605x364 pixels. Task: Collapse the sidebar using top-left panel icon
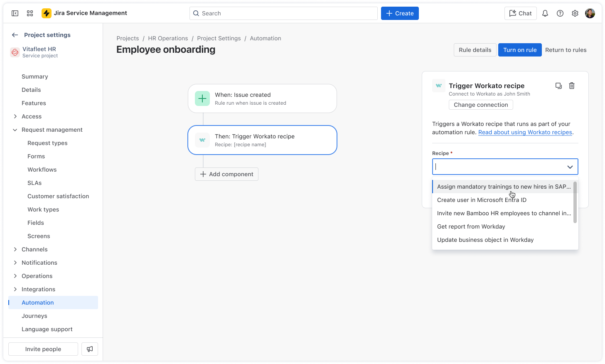pyautogui.click(x=15, y=13)
